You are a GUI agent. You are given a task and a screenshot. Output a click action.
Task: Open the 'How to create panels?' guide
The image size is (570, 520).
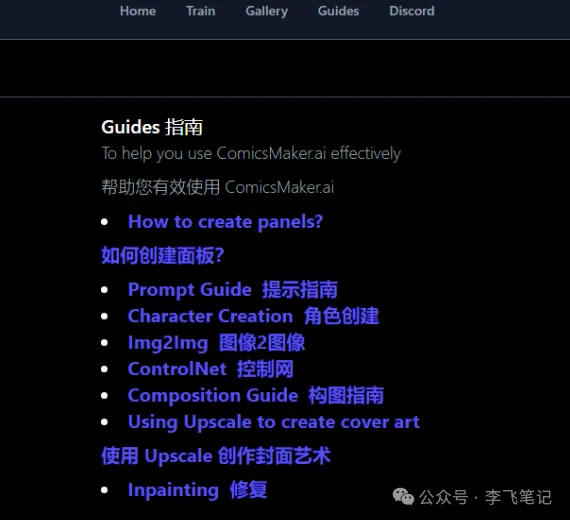point(225,221)
